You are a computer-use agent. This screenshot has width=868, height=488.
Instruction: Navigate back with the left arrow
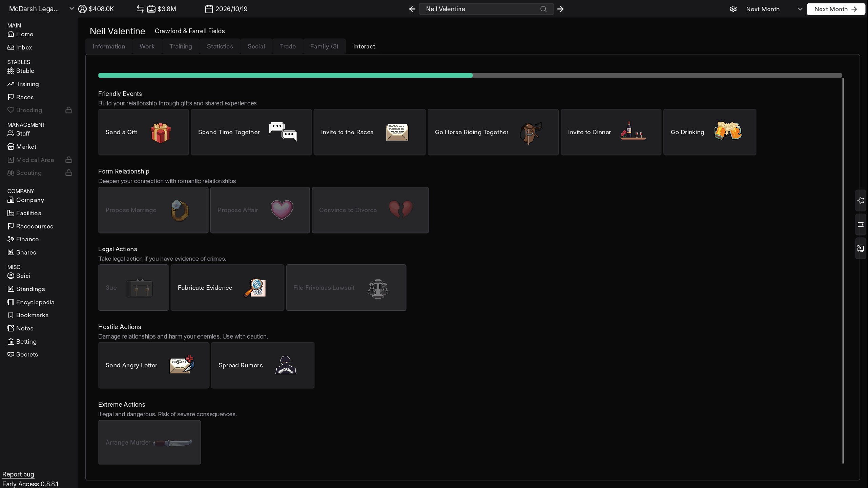point(412,9)
